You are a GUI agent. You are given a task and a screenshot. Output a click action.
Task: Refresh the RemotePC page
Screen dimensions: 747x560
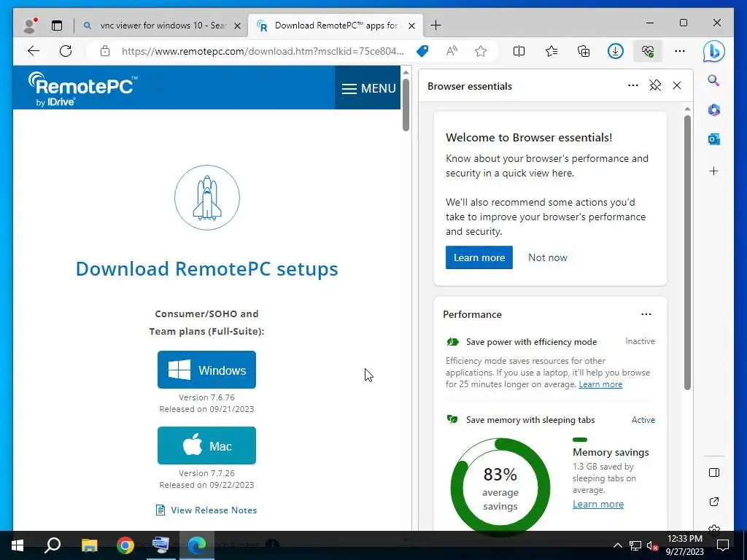[x=66, y=51]
